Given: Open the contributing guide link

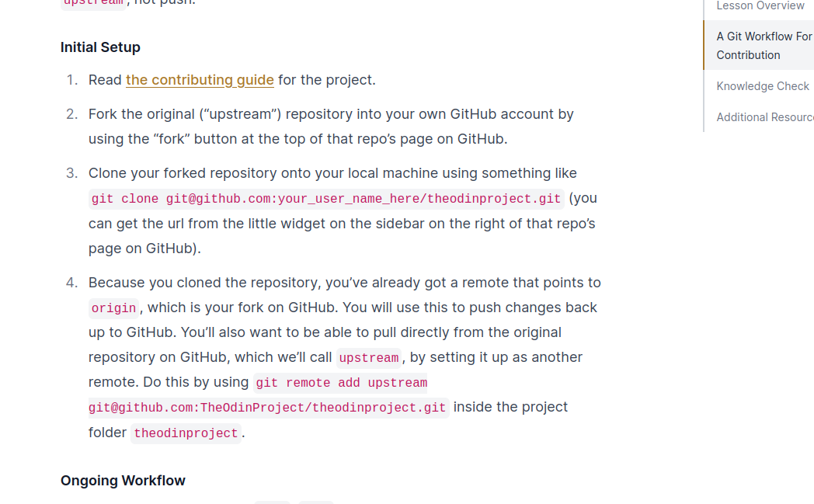Looking at the screenshot, I should click(x=200, y=80).
